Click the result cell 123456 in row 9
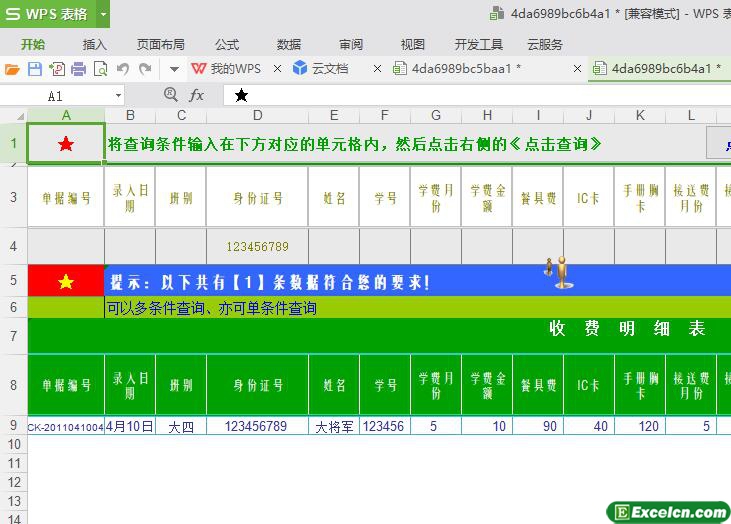The image size is (731, 524). pyautogui.click(x=385, y=426)
